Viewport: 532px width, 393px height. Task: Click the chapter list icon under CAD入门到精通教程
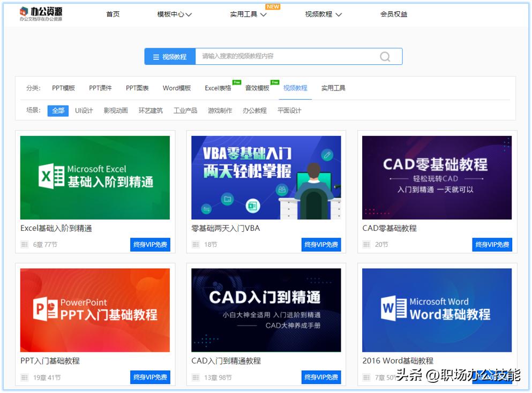pos(196,377)
